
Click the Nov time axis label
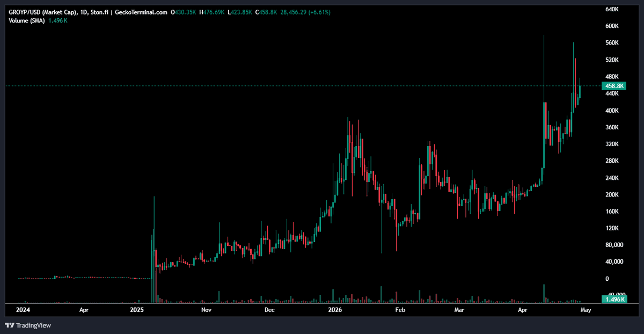(x=205, y=310)
